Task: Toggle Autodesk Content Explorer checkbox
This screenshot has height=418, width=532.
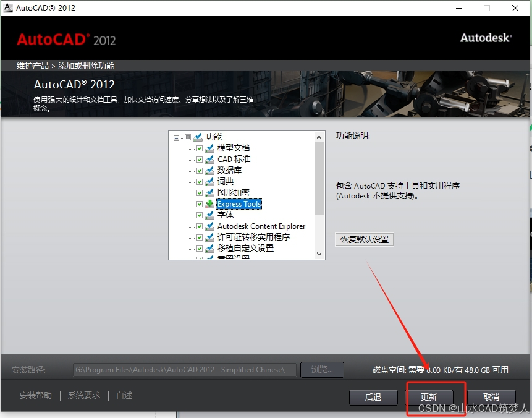Action: (200, 226)
